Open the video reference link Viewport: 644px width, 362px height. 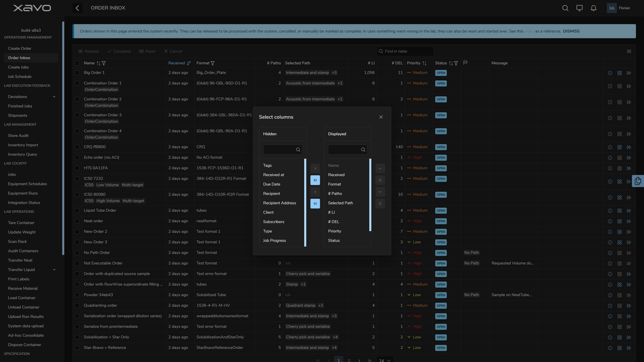coord(529,31)
